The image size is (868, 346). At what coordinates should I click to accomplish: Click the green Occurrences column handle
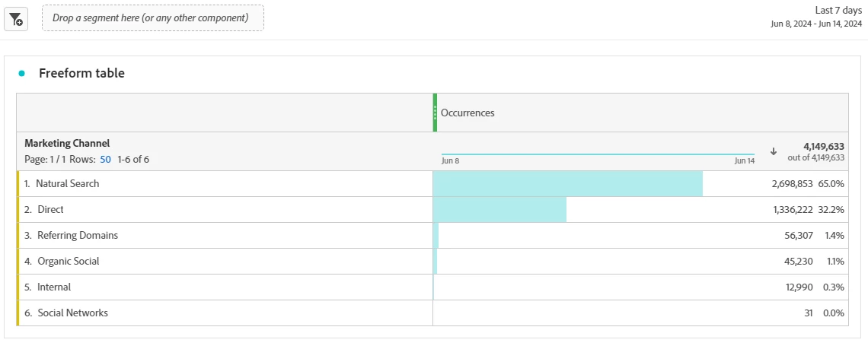click(x=435, y=113)
